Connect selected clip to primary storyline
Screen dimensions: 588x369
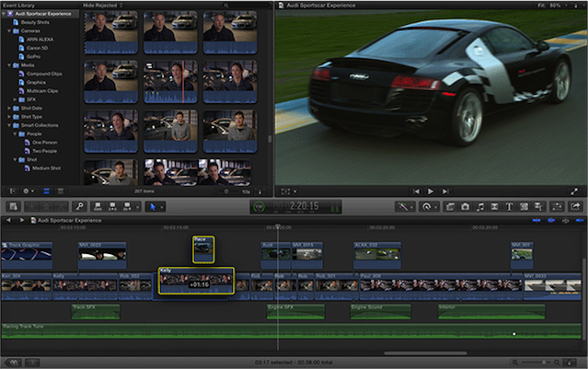pyautogui.click(x=98, y=207)
